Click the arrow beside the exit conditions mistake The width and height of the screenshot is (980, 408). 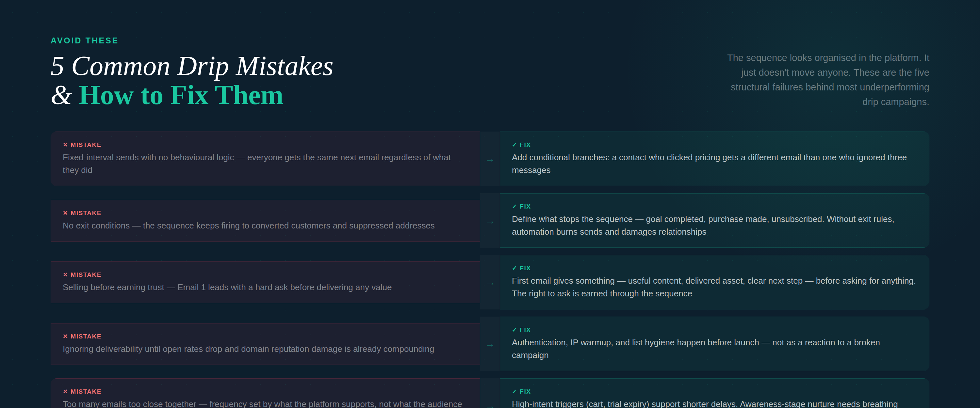tap(490, 222)
